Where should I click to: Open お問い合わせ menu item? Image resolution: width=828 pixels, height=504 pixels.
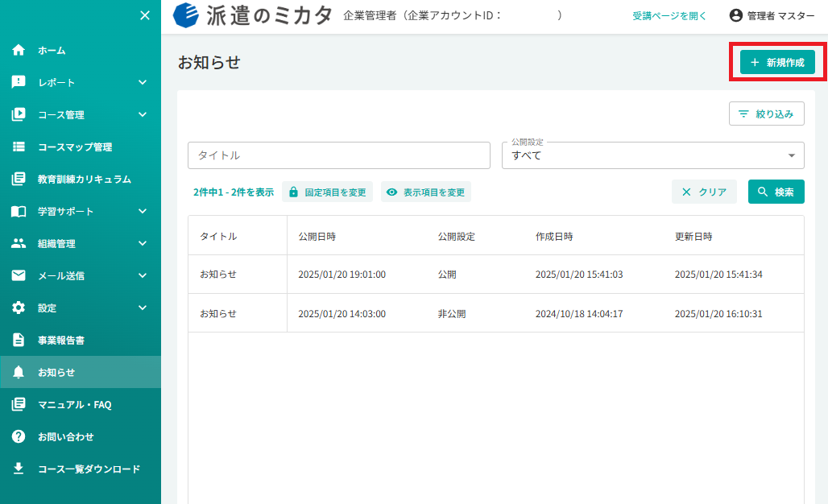[81, 436]
